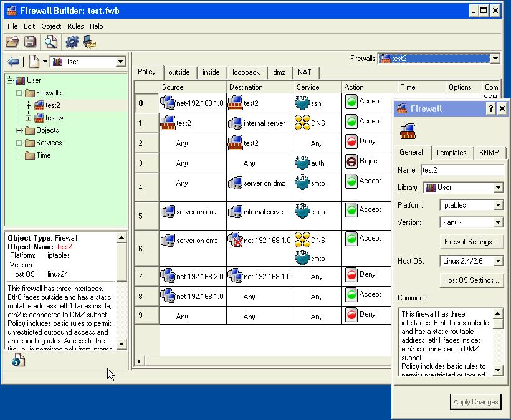Click the Open file folder toolbar icon

click(12, 42)
